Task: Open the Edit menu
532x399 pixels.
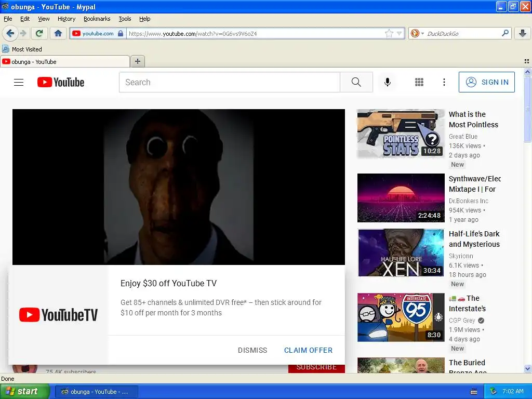Action: tap(25, 19)
